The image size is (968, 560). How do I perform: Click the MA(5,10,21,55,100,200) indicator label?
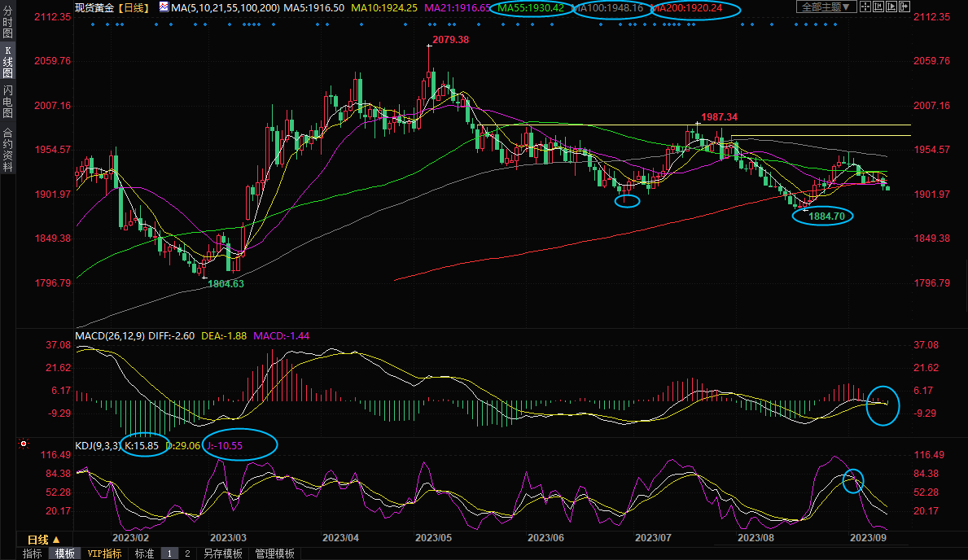pyautogui.click(x=226, y=8)
